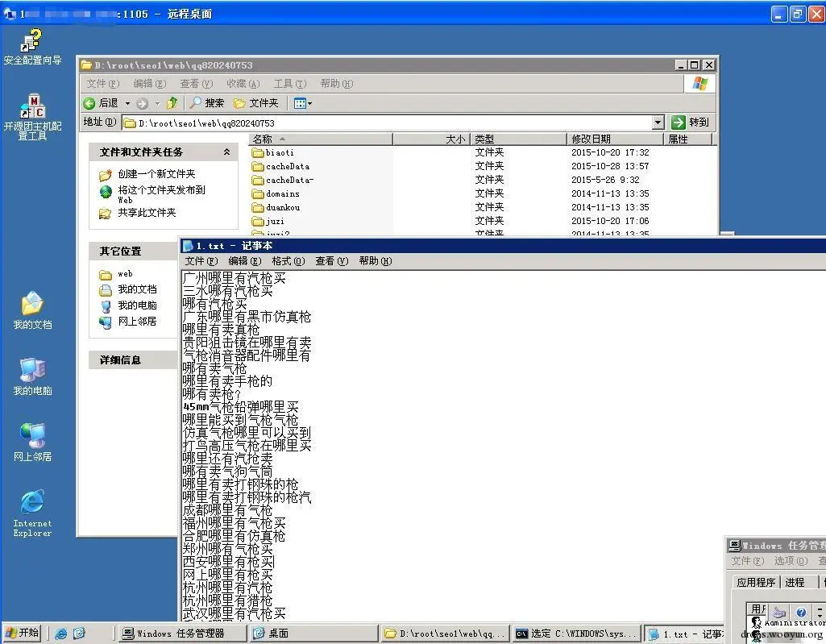Open Notepad 文件(F) menu
This screenshot has width=826, height=644.
tap(201, 261)
